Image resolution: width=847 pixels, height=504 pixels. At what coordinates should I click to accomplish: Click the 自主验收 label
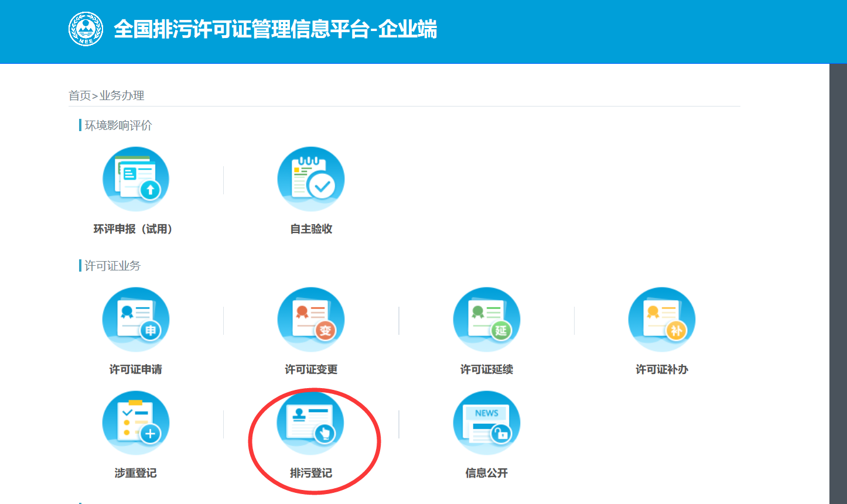pyautogui.click(x=311, y=229)
